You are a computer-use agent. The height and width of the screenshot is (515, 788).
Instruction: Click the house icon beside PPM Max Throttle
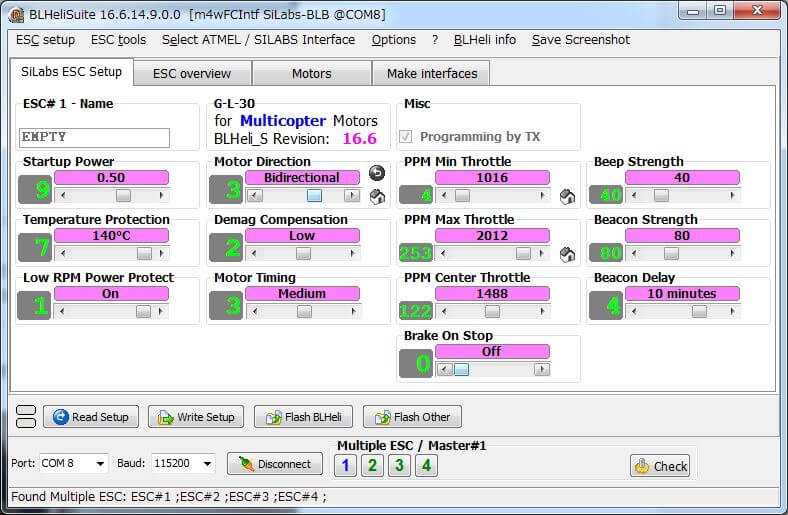coord(567,255)
